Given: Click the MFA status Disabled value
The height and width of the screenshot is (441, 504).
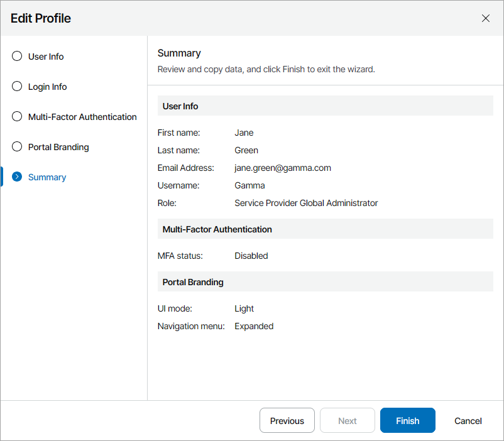Looking at the screenshot, I should (251, 256).
